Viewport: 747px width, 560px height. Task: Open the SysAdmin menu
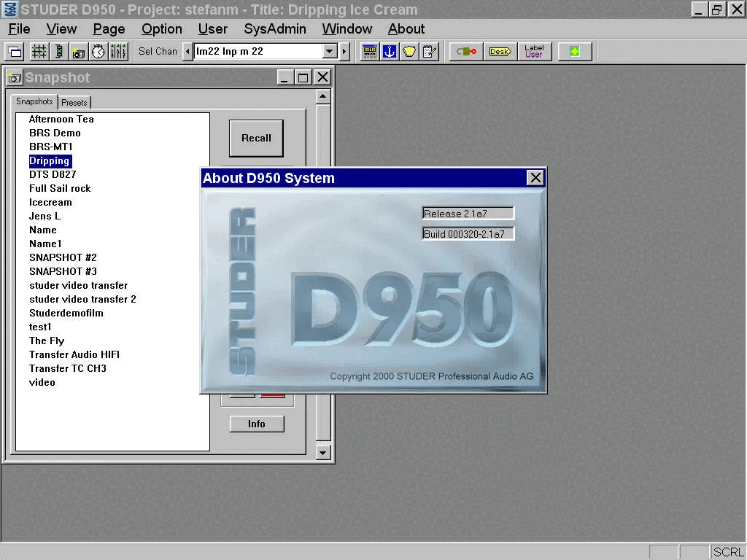coord(275,29)
